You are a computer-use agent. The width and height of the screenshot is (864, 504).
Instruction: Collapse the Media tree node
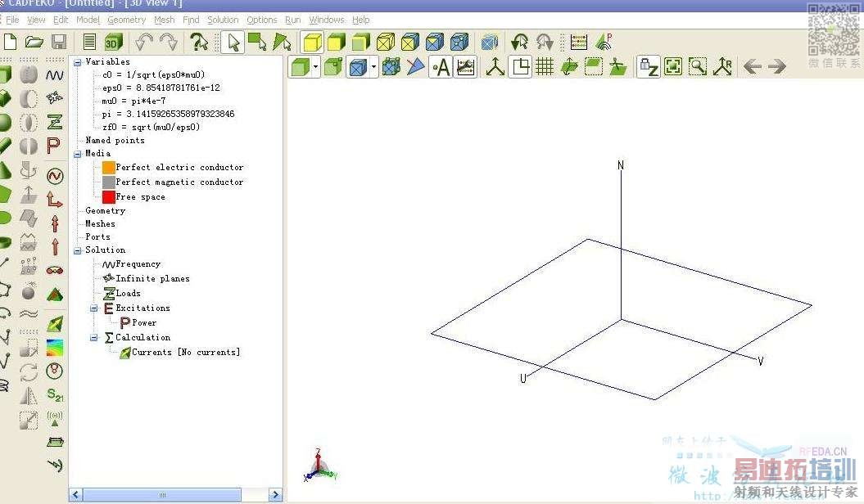coord(78,154)
